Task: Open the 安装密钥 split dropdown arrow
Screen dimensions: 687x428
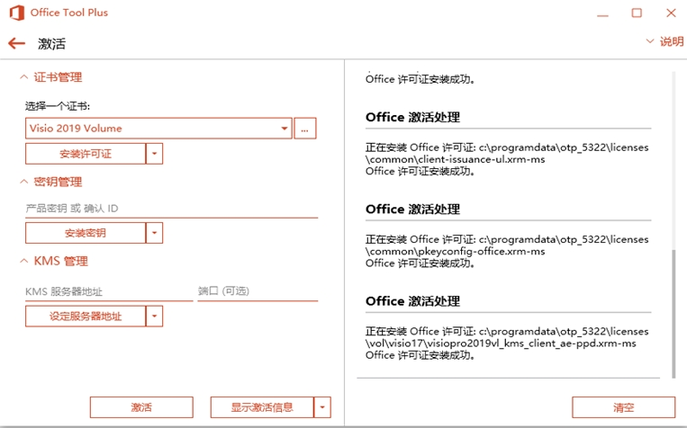Action: point(154,233)
